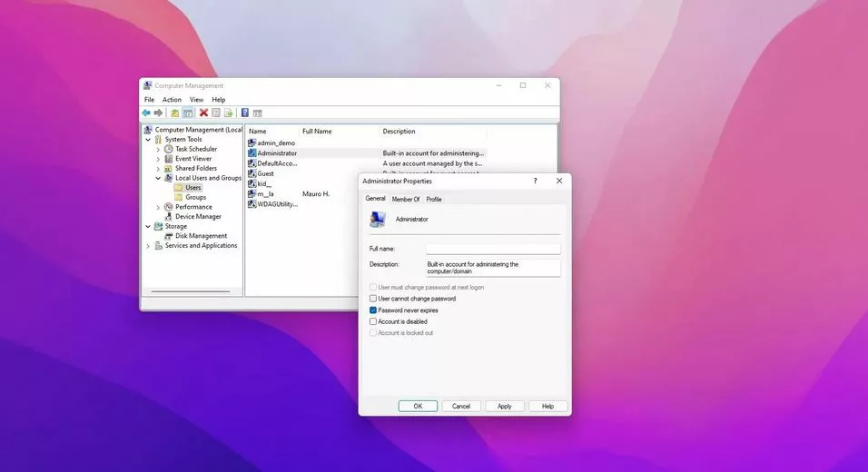The width and height of the screenshot is (868, 472).
Task: Toggle the Show/Hide Action Pane toolbar icon
Action: [258, 113]
